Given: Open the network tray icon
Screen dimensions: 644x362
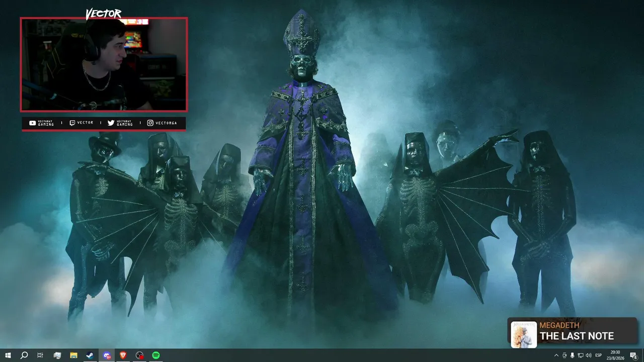Looking at the screenshot, I should tap(581, 355).
